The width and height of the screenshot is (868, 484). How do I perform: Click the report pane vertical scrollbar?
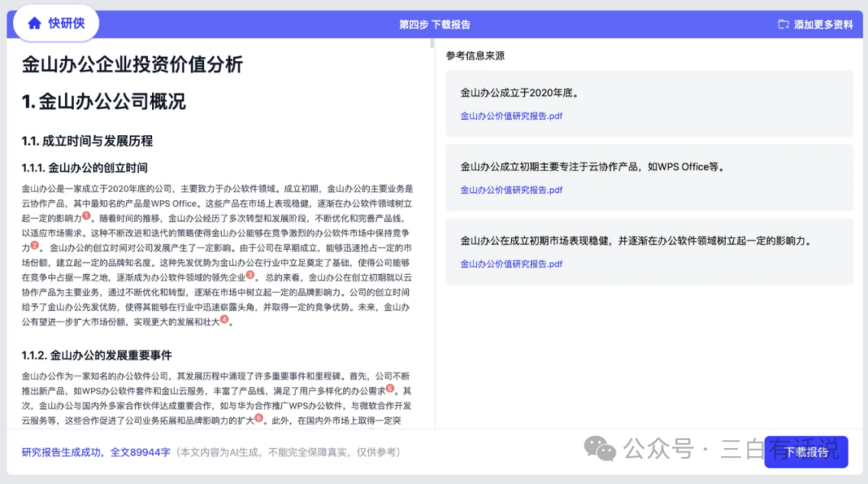[432, 43]
